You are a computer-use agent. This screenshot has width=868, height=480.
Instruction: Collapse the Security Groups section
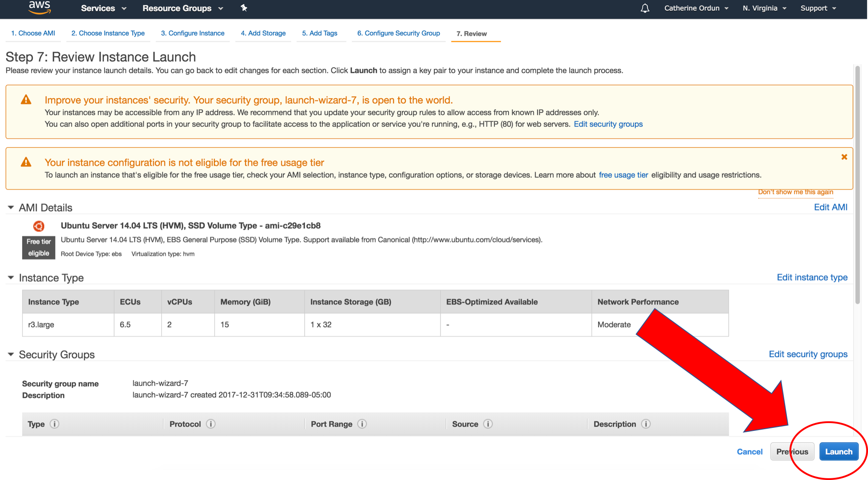[x=11, y=354]
